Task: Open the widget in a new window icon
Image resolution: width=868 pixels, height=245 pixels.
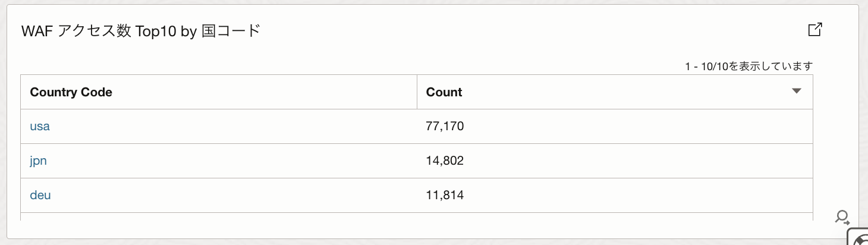Action: [815, 30]
